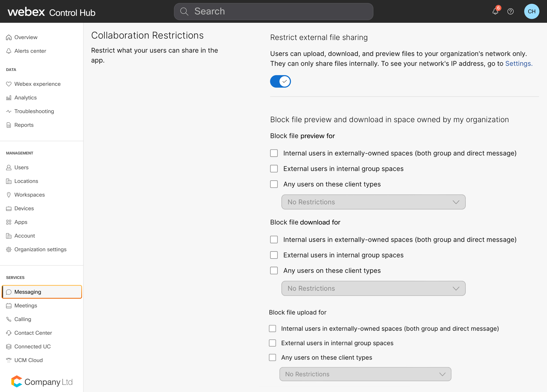This screenshot has height=392, width=547.
Task: Check preview block for External users in internal spaces
Action: pyautogui.click(x=274, y=169)
